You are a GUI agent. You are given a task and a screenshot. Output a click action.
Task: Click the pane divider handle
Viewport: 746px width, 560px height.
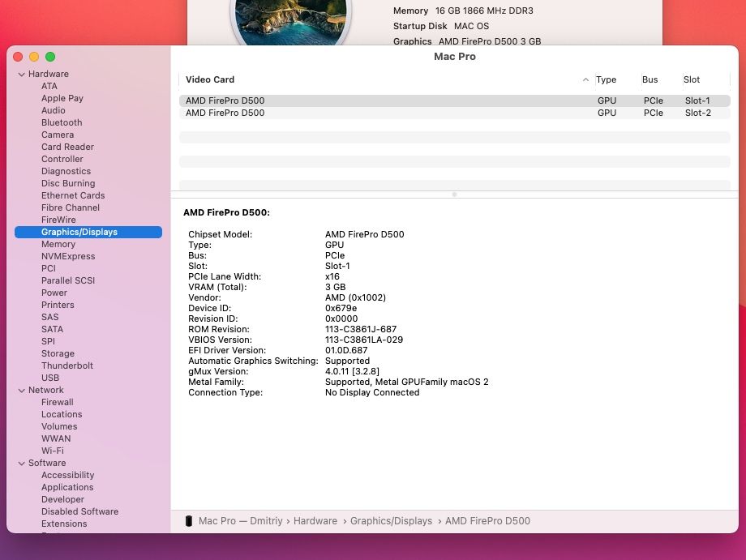pyautogui.click(x=454, y=195)
